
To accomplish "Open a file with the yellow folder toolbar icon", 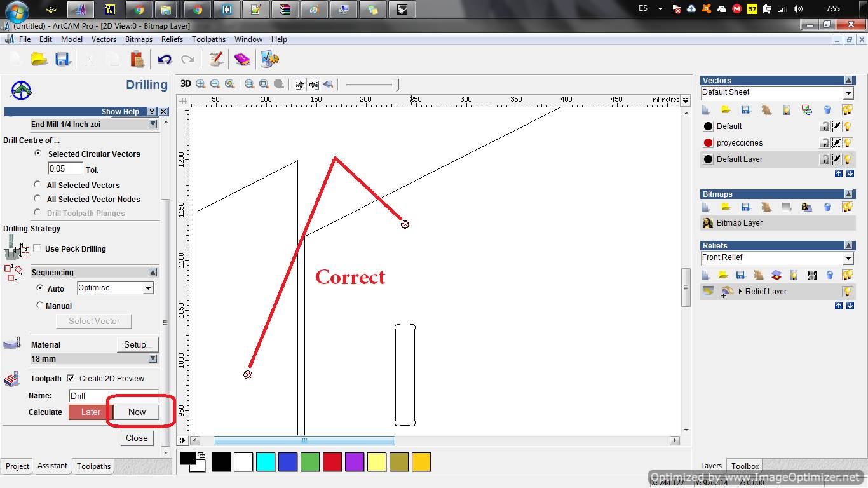I will [39, 59].
